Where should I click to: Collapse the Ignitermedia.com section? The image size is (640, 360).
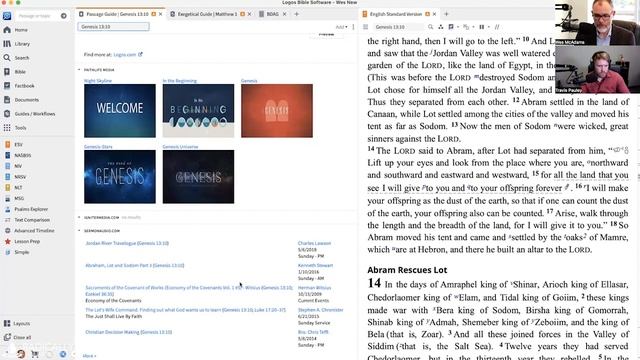[79, 218]
